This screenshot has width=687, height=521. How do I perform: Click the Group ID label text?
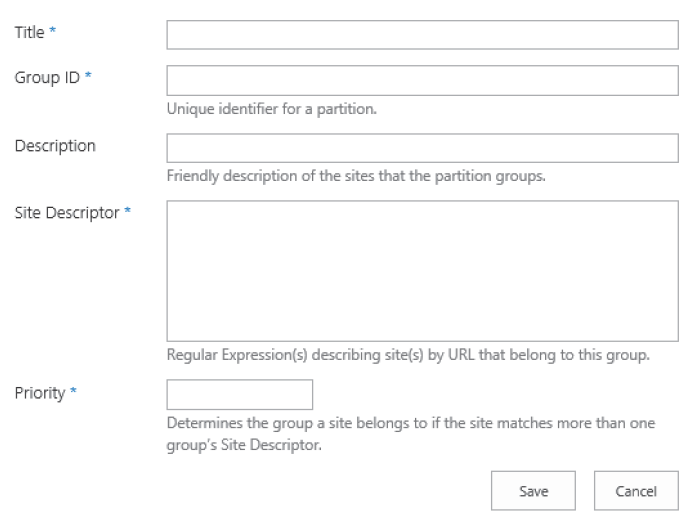pyautogui.click(x=46, y=78)
